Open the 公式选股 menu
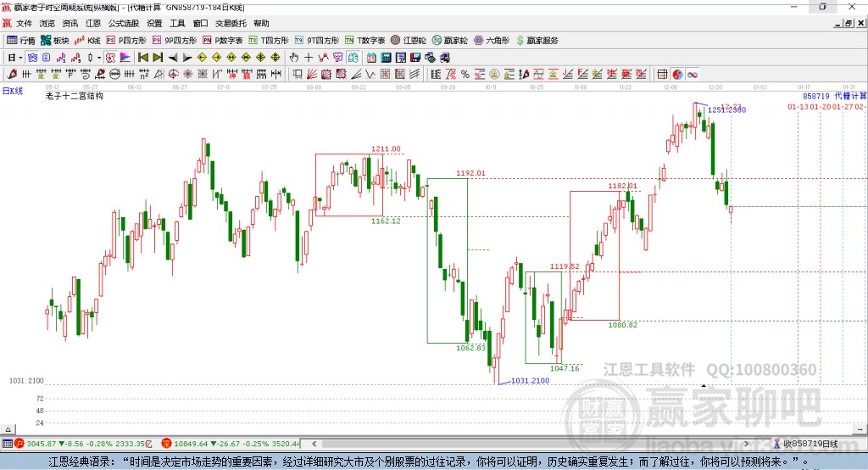 (124, 23)
